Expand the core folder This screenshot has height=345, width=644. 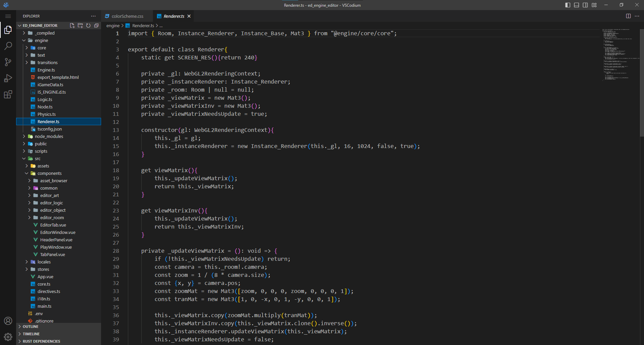coord(59,48)
